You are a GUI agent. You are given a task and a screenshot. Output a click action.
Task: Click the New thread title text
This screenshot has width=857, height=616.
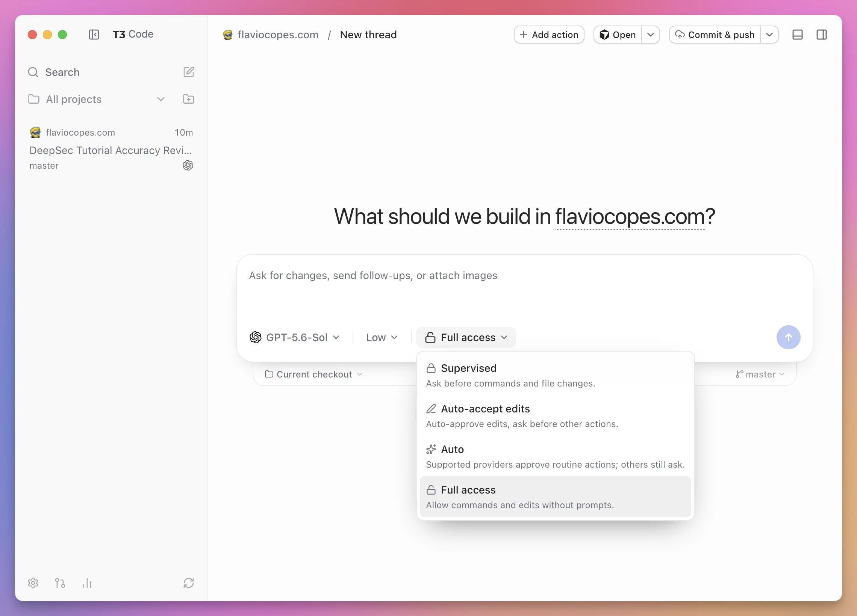tap(368, 35)
